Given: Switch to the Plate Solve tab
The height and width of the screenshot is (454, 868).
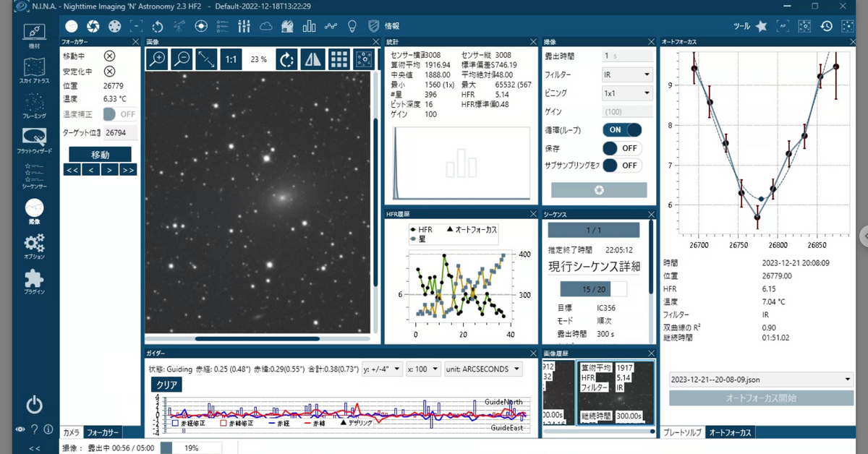Looking at the screenshot, I should 683,432.
